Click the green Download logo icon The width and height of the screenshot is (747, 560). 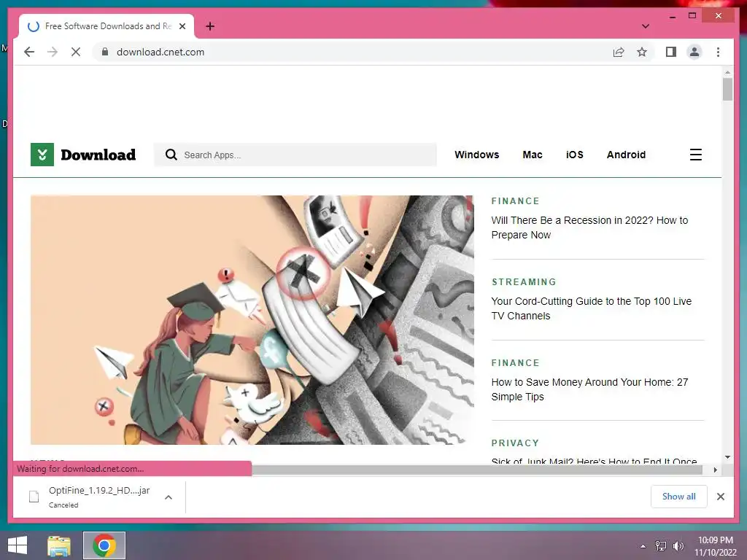[42, 155]
